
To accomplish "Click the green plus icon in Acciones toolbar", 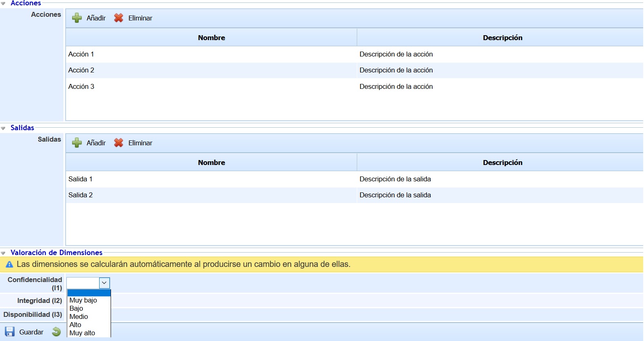I will (77, 18).
